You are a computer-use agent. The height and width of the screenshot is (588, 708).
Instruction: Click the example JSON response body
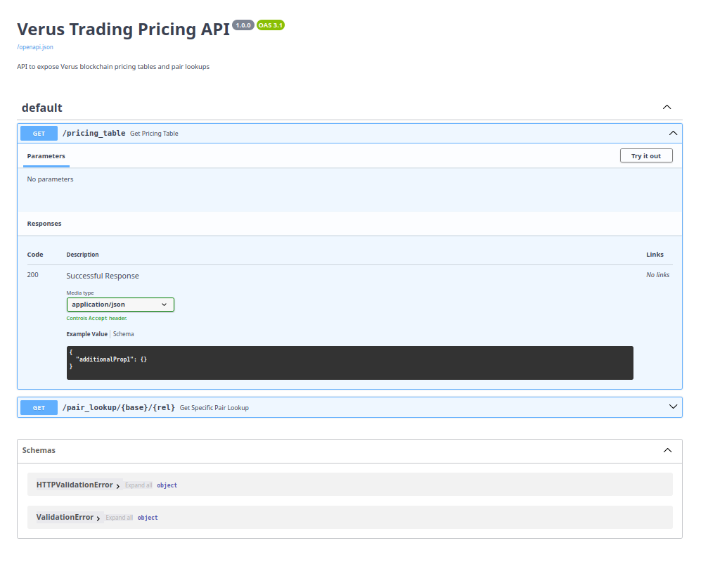click(x=349, y=362)
